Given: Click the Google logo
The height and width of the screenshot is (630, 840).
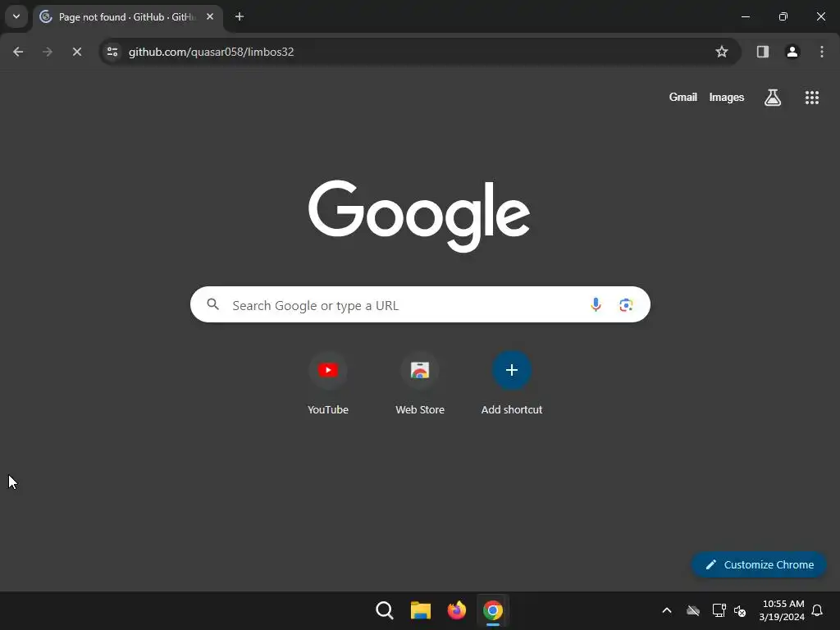Looking at the screenshot, I should click(419, 216).
